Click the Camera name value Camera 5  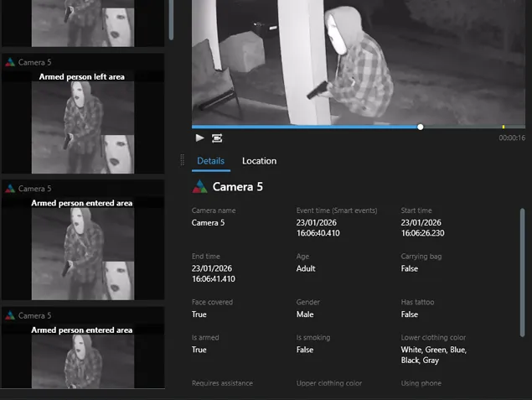208,223
